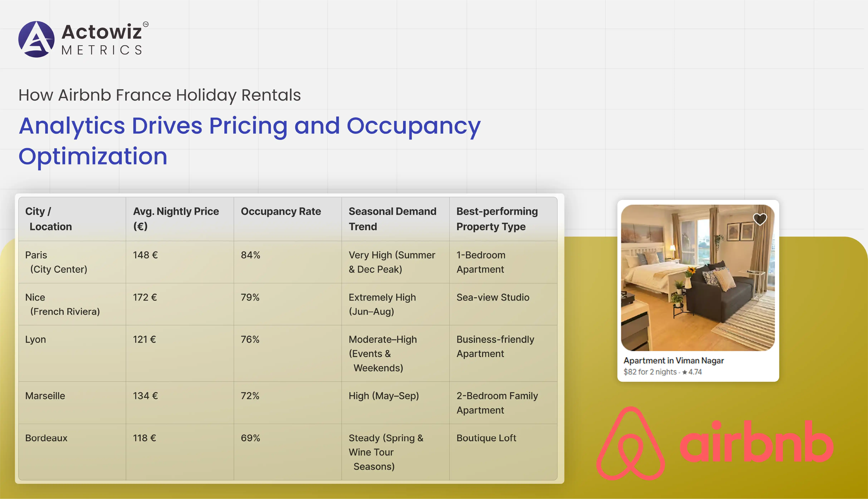Click the 'Seasonal Demand Trend' header

point(392,219)
